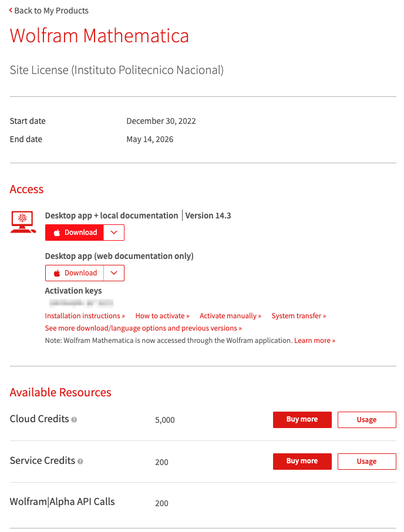This screenshot has width=404, height=532.
Task: Open the Activate manually link
Action: click(230, 316)
